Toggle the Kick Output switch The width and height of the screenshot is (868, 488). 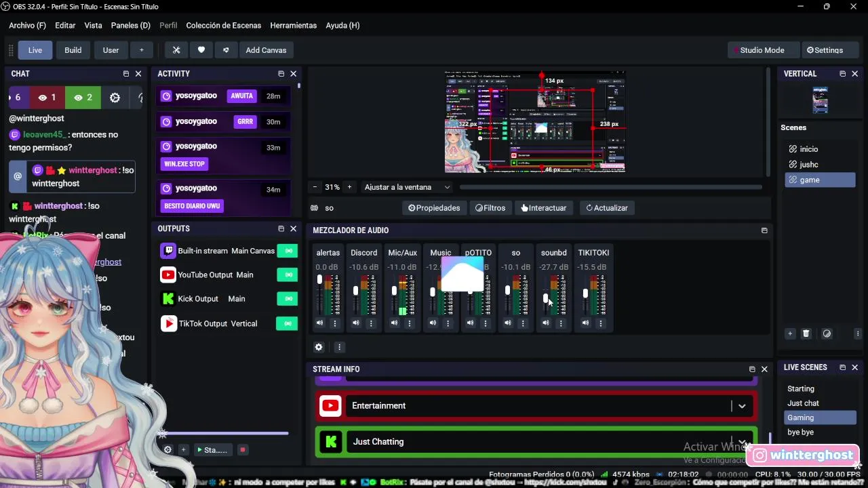click(288, 298)
